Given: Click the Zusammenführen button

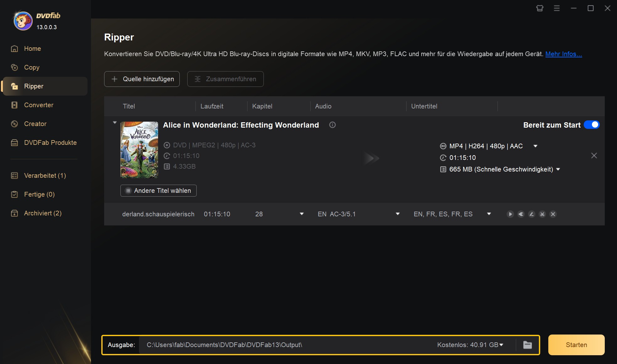Looking at the screenshot, I should point(225,79).
